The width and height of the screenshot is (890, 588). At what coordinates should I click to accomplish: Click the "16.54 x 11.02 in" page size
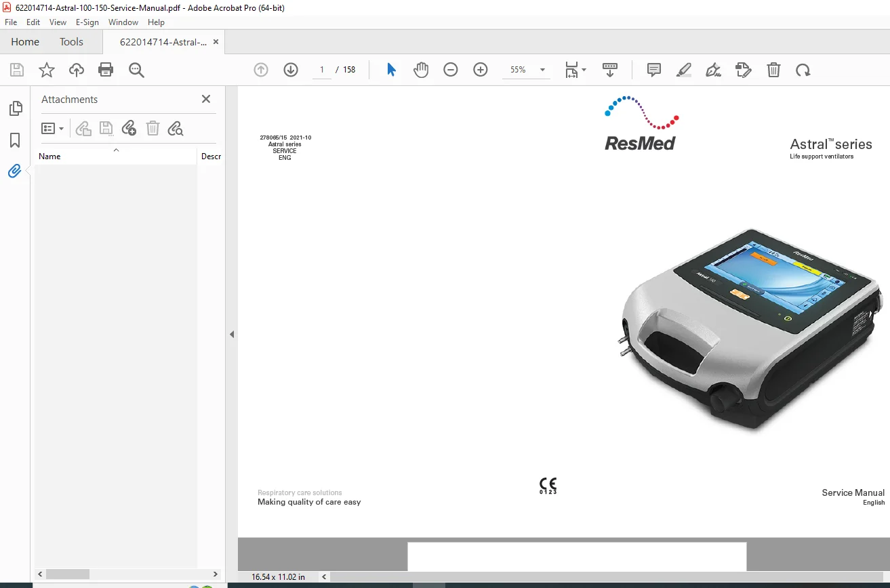tap(278, 577)
